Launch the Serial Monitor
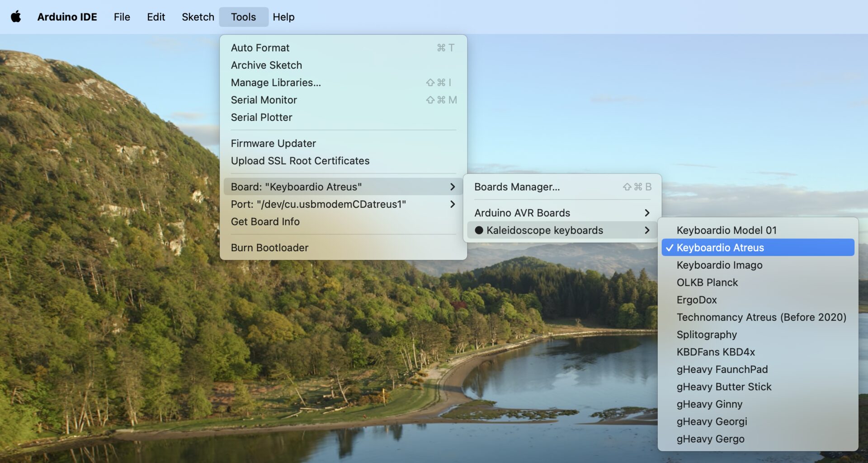The width and height of the screenshot is (868, 463). 343,100
